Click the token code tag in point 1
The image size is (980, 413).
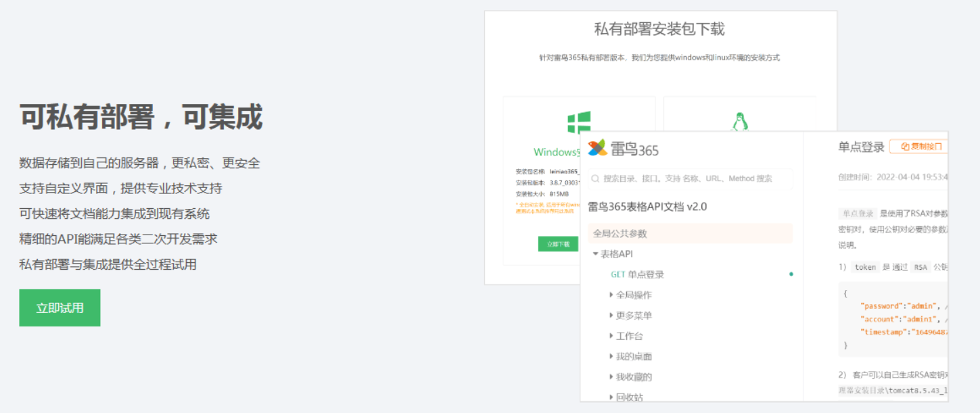[x=866, y=267]
